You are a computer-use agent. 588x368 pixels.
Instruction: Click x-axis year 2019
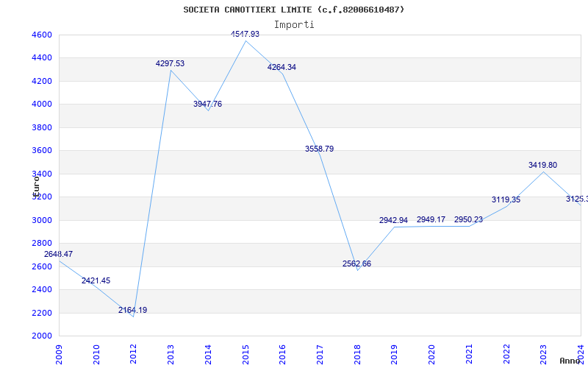394,355
